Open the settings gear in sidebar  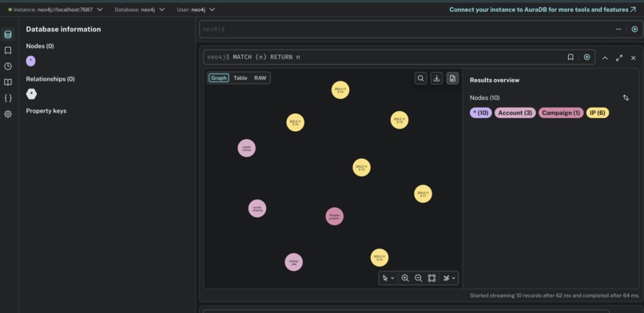click(8, 114)
